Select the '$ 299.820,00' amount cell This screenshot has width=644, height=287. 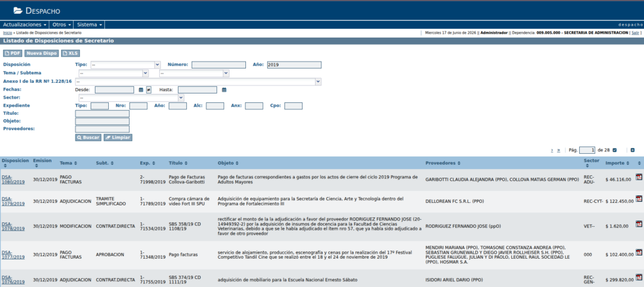[x=619, y=280]
